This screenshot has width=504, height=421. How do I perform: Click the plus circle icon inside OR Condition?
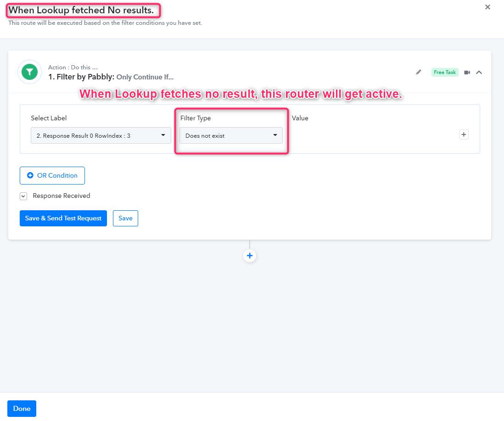(x=30, y=175)
